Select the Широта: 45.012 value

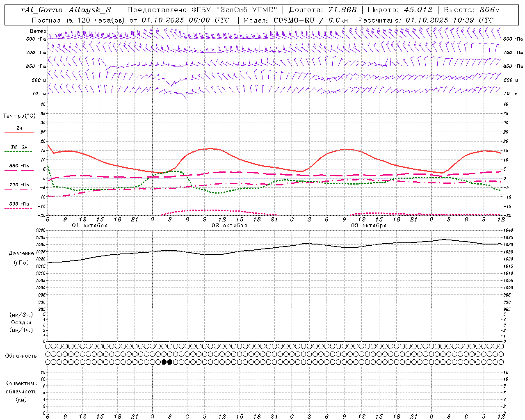(400, 10)
